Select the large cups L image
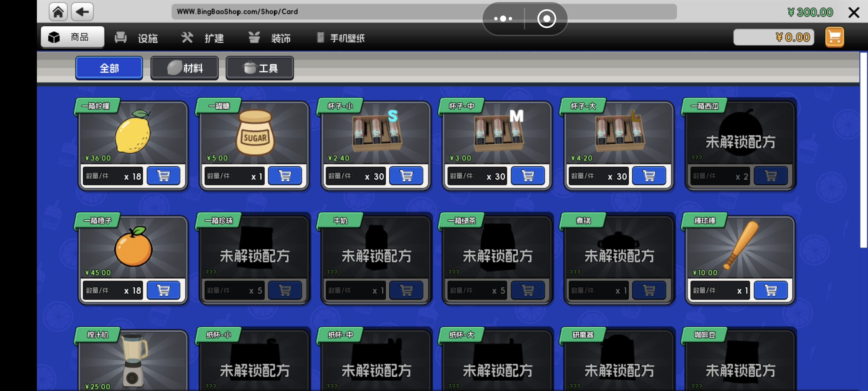The height and width of the screenshot is (391, 868). coord(620,132)
